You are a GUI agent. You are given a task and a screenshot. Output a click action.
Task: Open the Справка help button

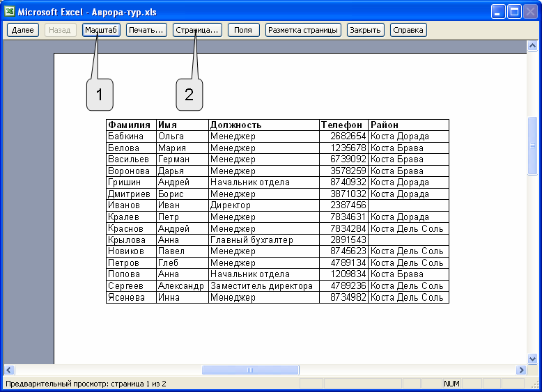pos(408,30)
